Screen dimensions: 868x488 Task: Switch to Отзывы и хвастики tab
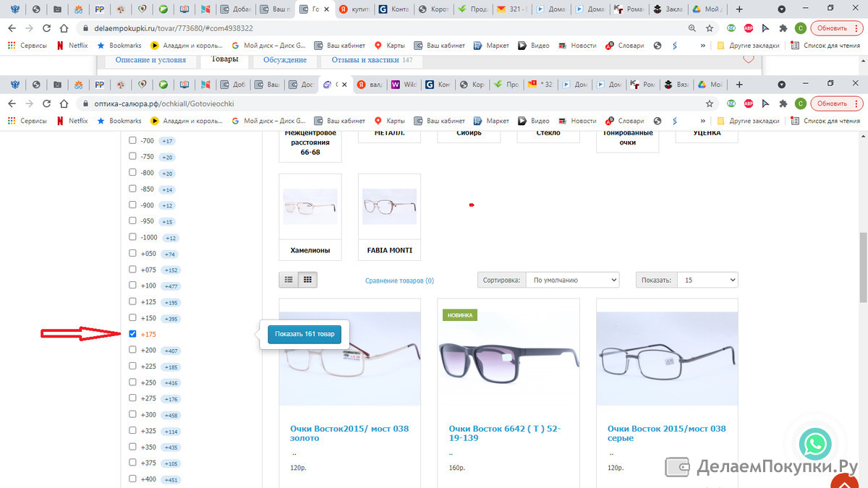(x=372, y=61)
